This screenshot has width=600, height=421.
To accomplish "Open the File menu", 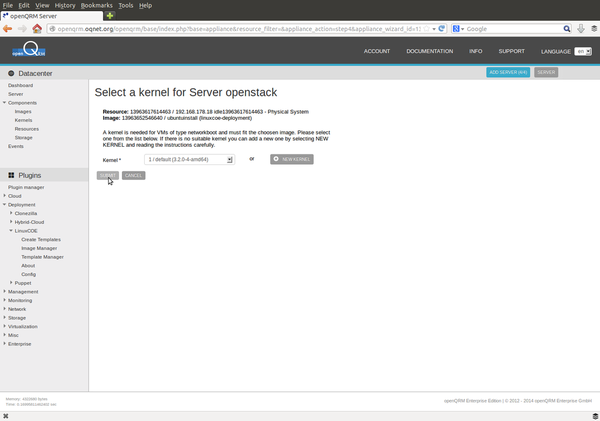I will click(8, 5).
